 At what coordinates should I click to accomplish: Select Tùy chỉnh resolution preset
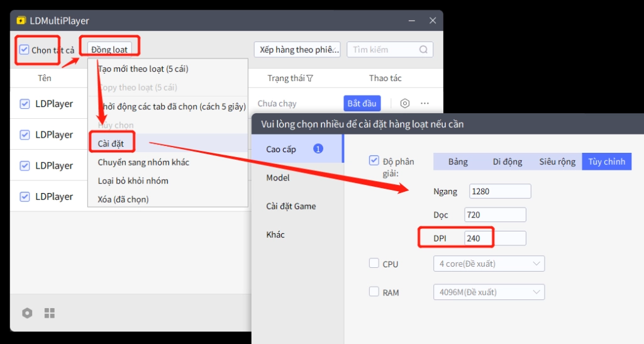coord(607,162)
